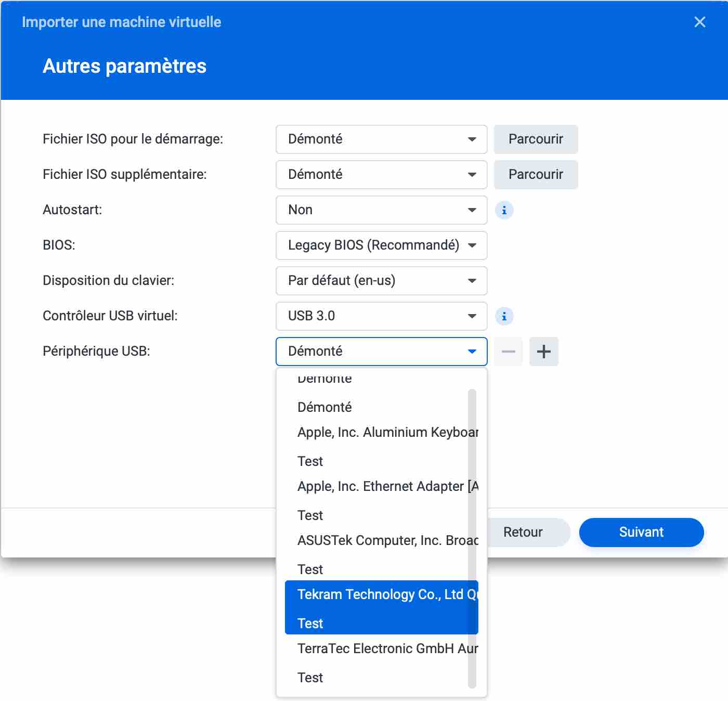Click the Fichier ISO supplémentaire label
This screenshot has height=701, width=728.
(x=125, y=174)
